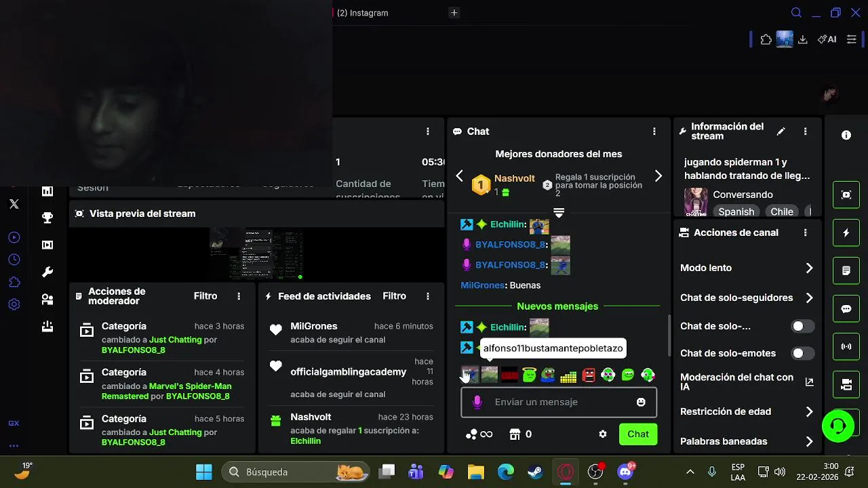This screenshot has width=868, height=488.
Task: Open the Opera sidebar player icon
Action: [14, 237]
